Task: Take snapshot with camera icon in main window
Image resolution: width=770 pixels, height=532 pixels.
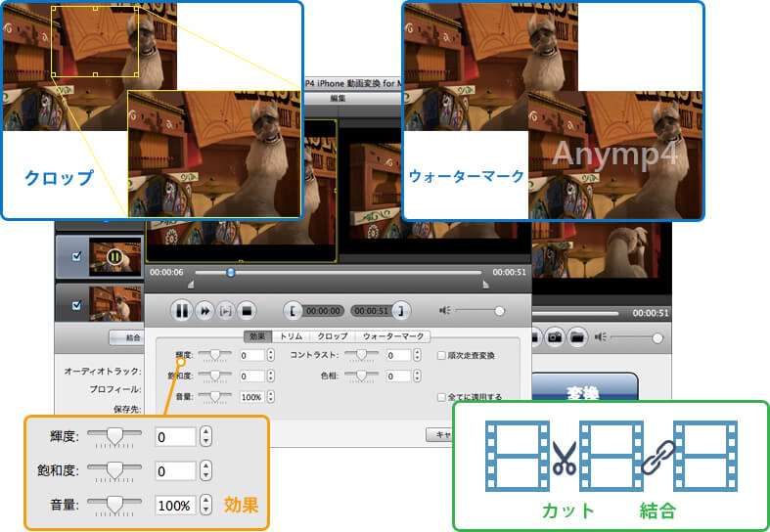Action: [x=555, y=337]
